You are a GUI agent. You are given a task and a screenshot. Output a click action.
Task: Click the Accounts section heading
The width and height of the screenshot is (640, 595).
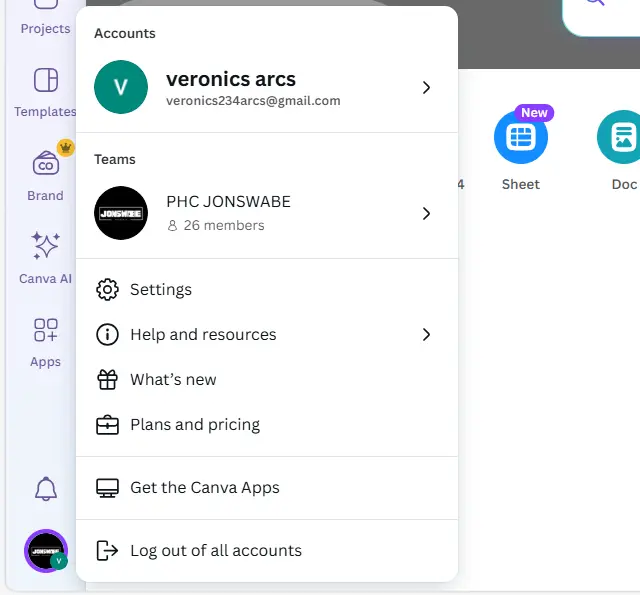[125, 33]
